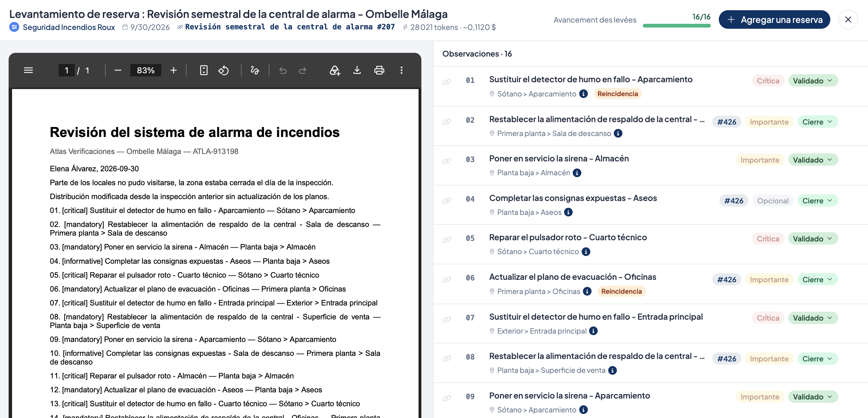Save the PDF to Drive icon

pyautogui.click(x=335, y=70)
